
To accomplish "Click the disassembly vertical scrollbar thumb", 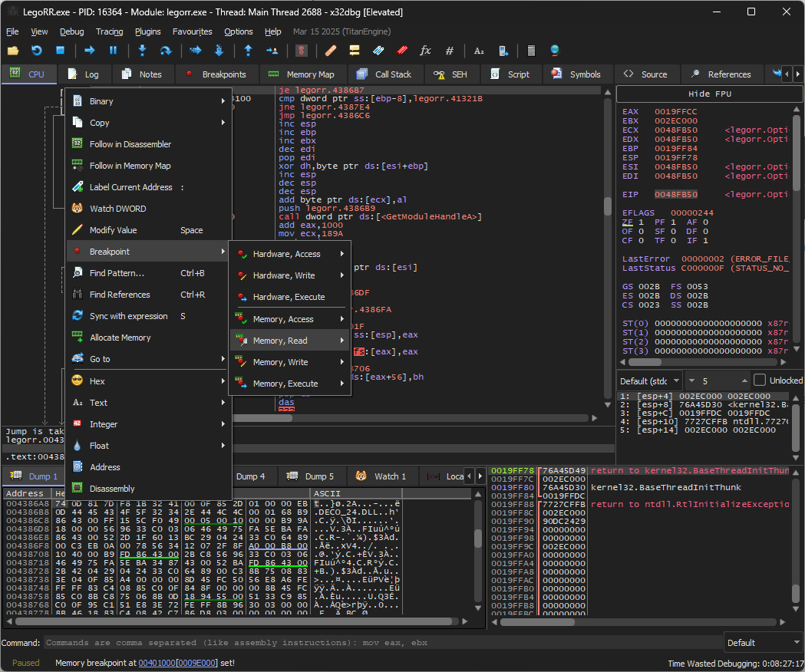I will pyautogui.click(x=608, y=206).
